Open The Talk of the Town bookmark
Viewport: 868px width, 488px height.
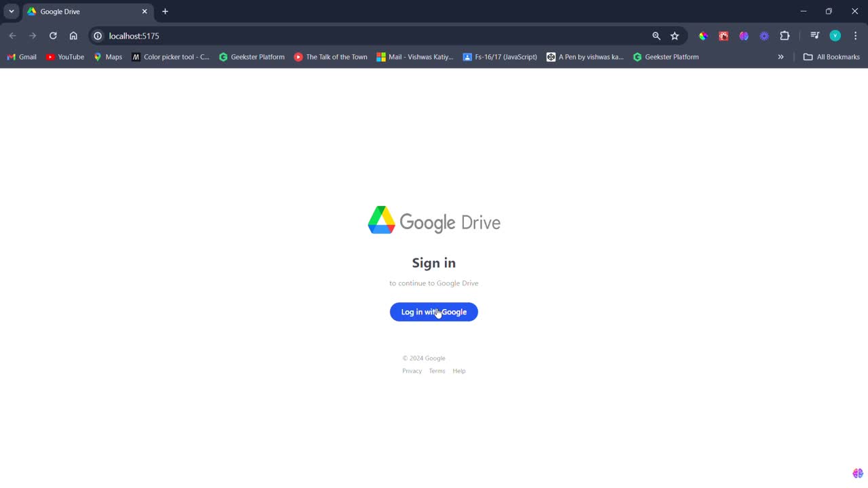331,57
